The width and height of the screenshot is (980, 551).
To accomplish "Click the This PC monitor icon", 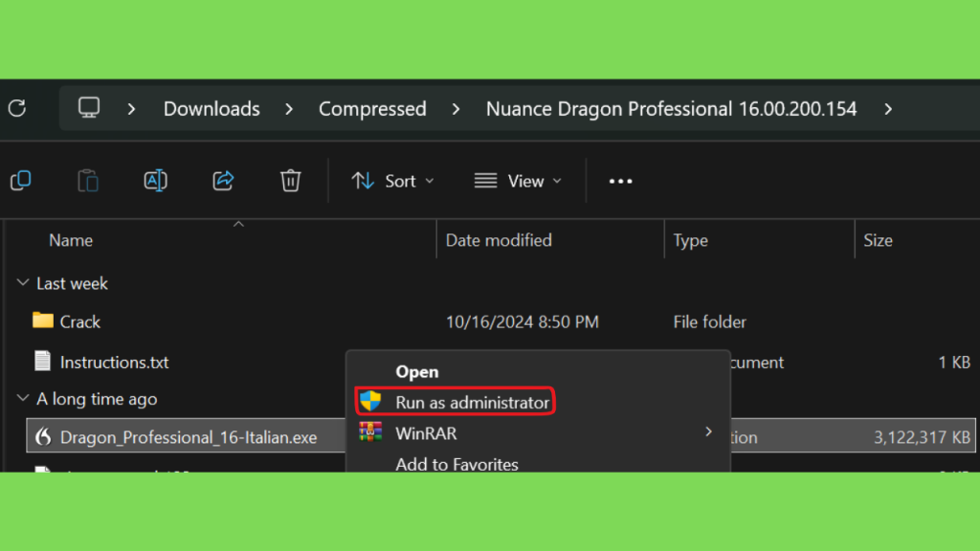I will [89, 108].
